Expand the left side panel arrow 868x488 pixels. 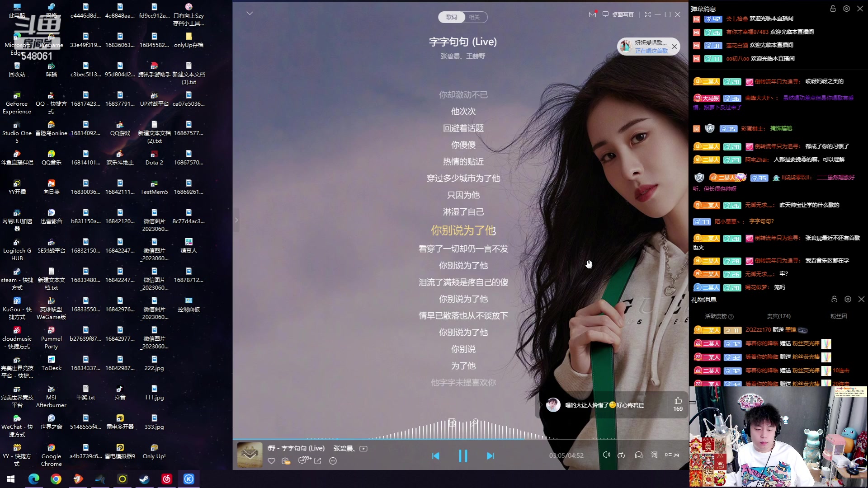(236, 220)
